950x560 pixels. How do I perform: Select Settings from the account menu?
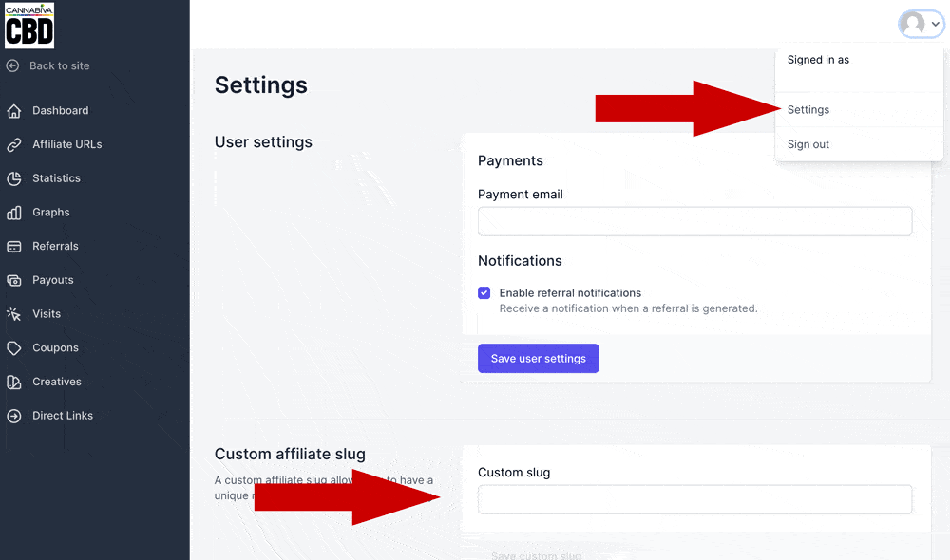[x=807, y=109]
